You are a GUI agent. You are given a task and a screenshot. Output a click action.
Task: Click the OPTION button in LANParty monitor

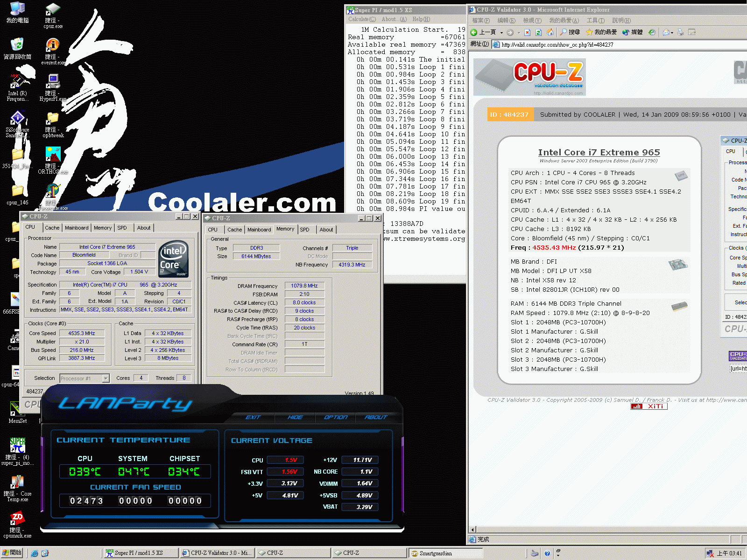coord(336,417)
